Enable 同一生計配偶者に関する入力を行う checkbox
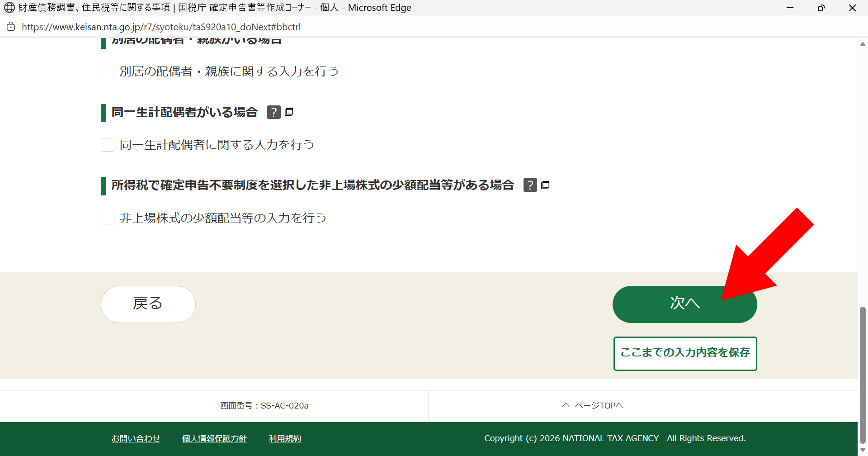The image size is (868, 456). tap(108, 145)
